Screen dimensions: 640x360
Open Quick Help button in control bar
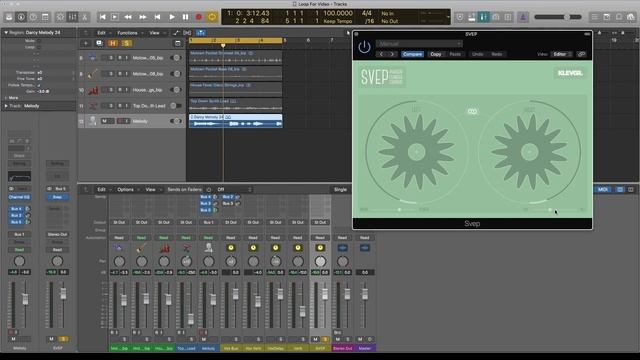tap(33, 17)
